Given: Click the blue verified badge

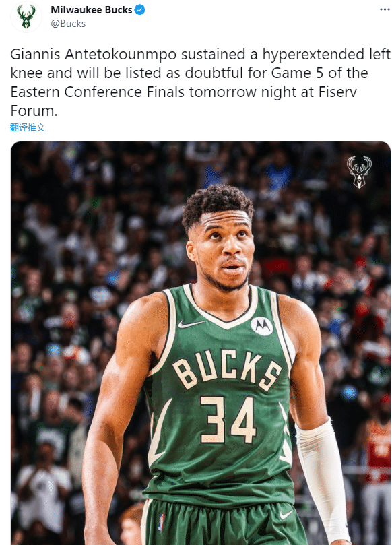Looking at the screenshot, I should [139, 10].
